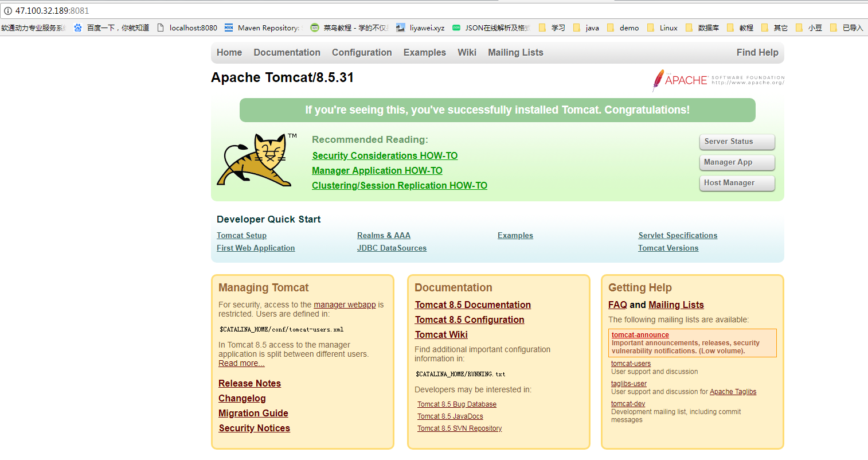Open the tomcat-users mailing list link
Image resolution: width=868 pixels, height=460 pixels.
pos(631,364)
